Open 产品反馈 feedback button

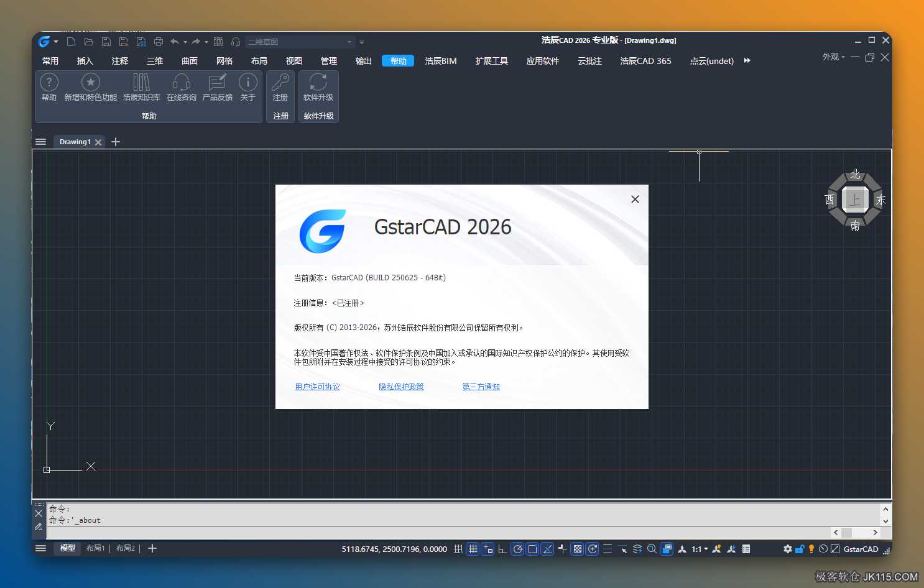coord(218,87)
